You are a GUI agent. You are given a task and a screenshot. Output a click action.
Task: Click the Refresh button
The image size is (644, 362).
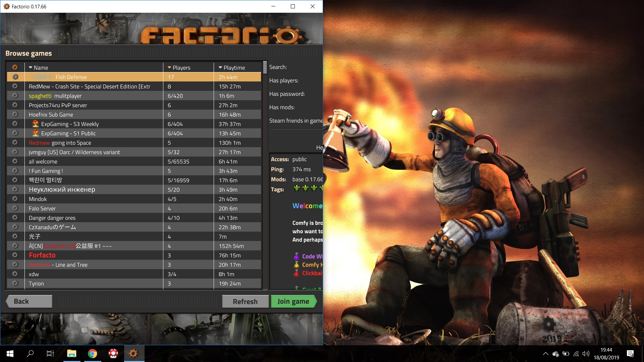246,301
